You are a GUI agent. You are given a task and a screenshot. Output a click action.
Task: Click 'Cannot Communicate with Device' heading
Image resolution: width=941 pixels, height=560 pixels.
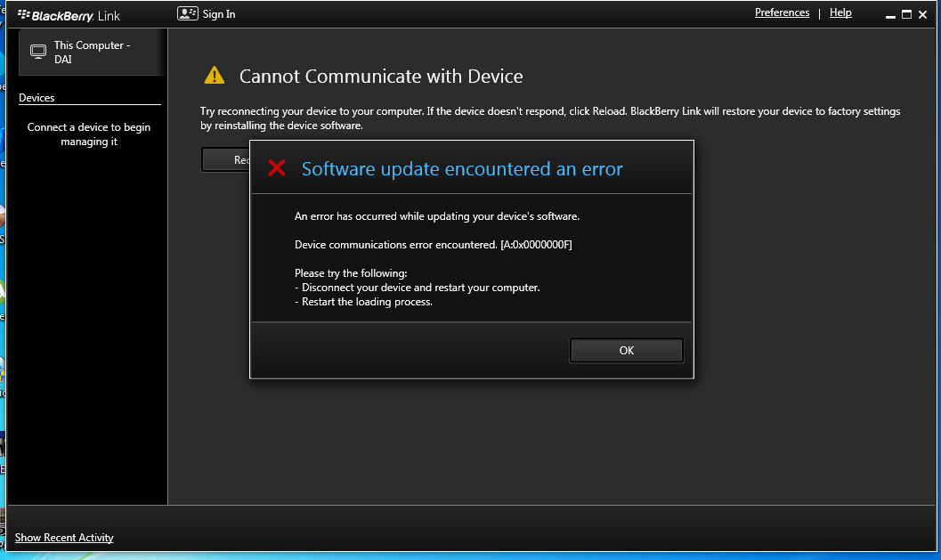click(x=381, y=77)
